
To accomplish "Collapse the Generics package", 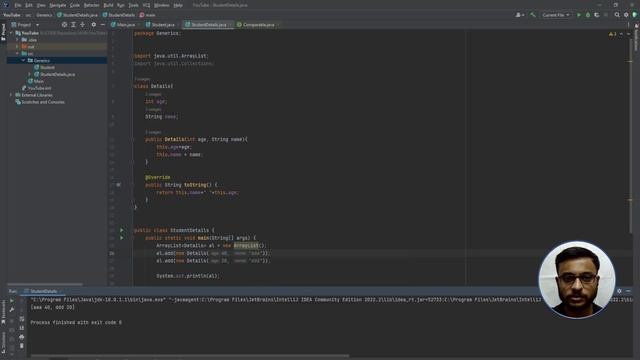I will pyautogui.click(x=23, y=60).
